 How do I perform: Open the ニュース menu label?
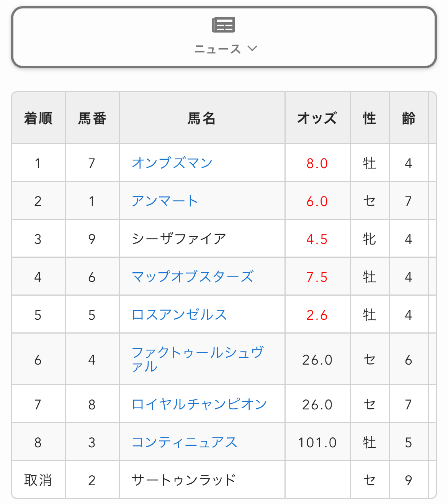217,49
